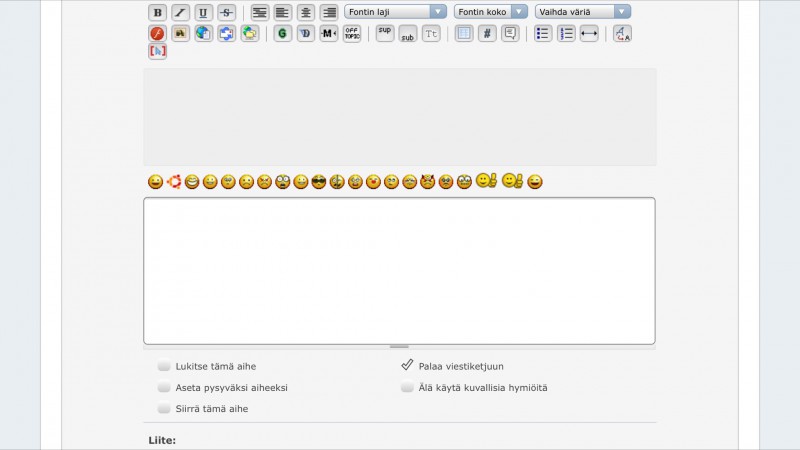This screenshot has width=800, height=450.
Task: Apply underline formatting
Action: (203, 13)
